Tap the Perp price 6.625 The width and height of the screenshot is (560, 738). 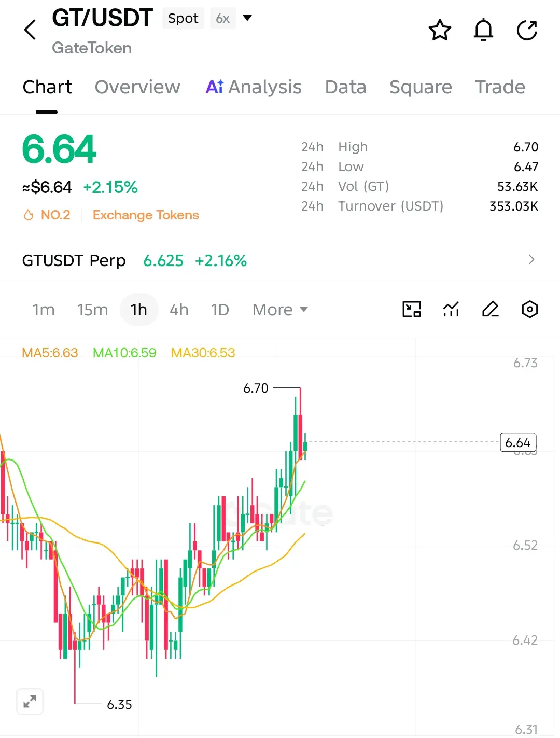163,260
